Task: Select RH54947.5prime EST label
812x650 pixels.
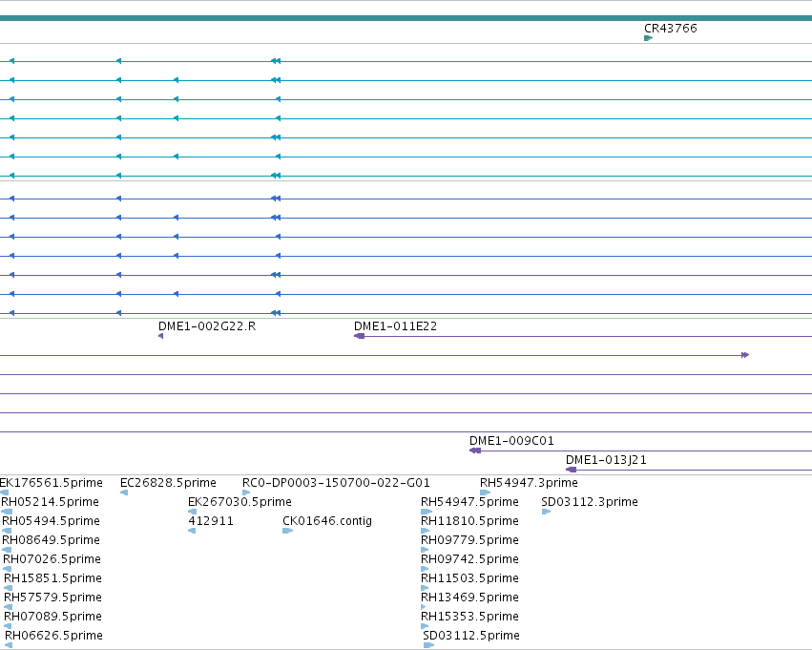Action: [469, 502]
